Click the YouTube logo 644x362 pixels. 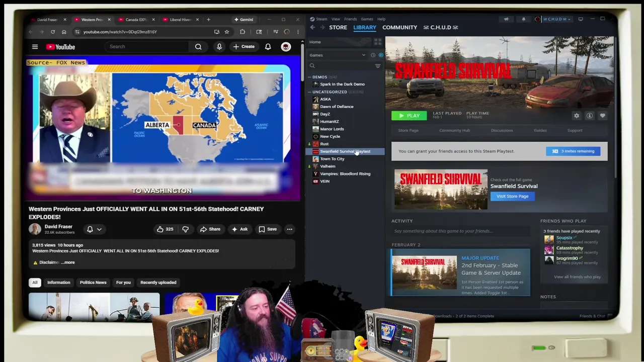(60, 47)
